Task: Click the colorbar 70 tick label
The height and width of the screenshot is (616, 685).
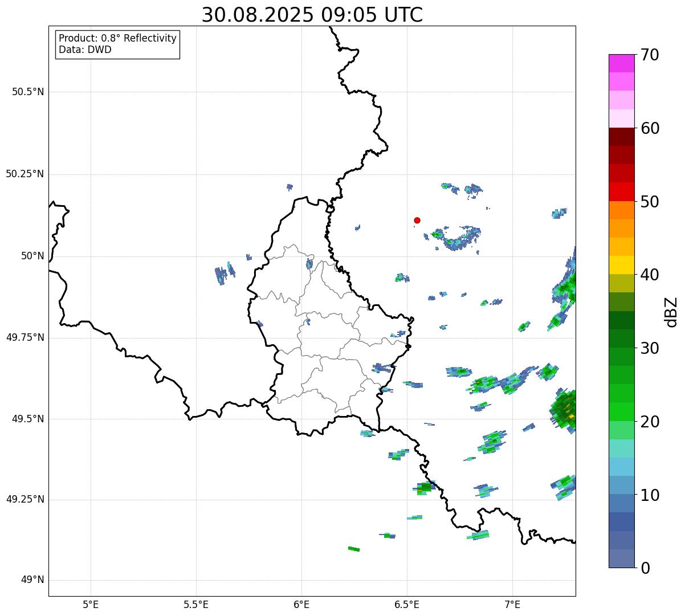Action: point(650,55)
